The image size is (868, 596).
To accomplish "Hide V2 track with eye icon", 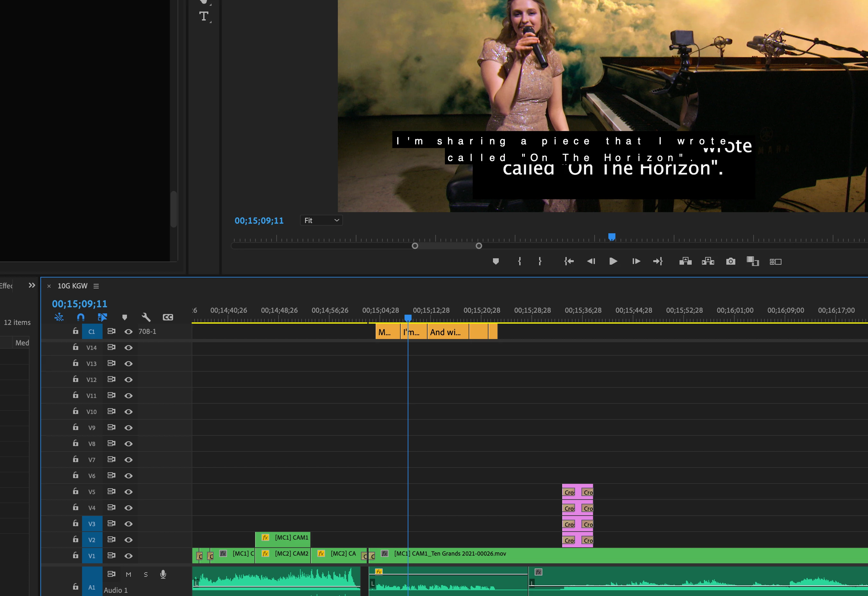I will pyautogui.click(x=129, y=540).
